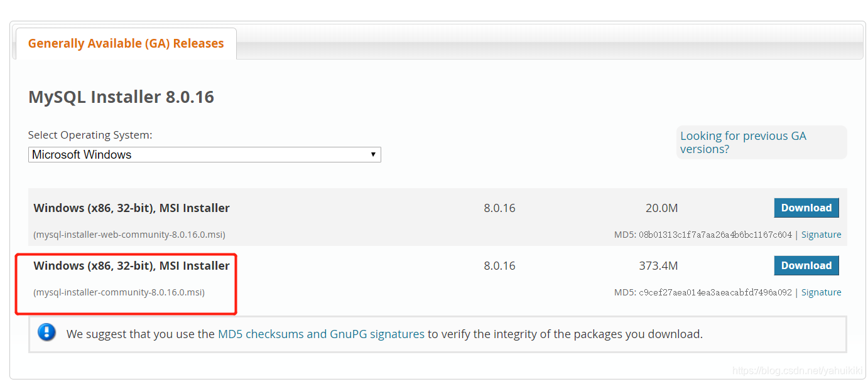
Task: Open the Select Operating System dropdown
Action: tap(204, 154)
